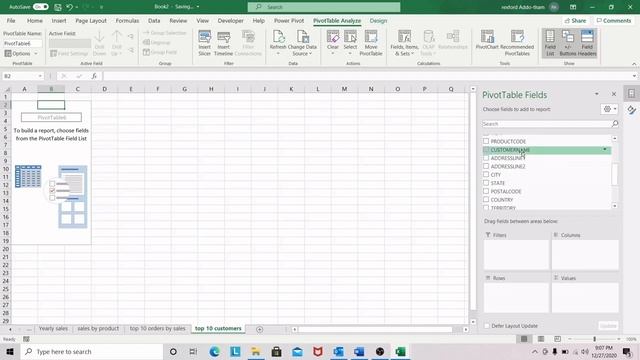The image size is (640, 360).
Task: Adjust the zoom slider
Action: pos(594,339)
